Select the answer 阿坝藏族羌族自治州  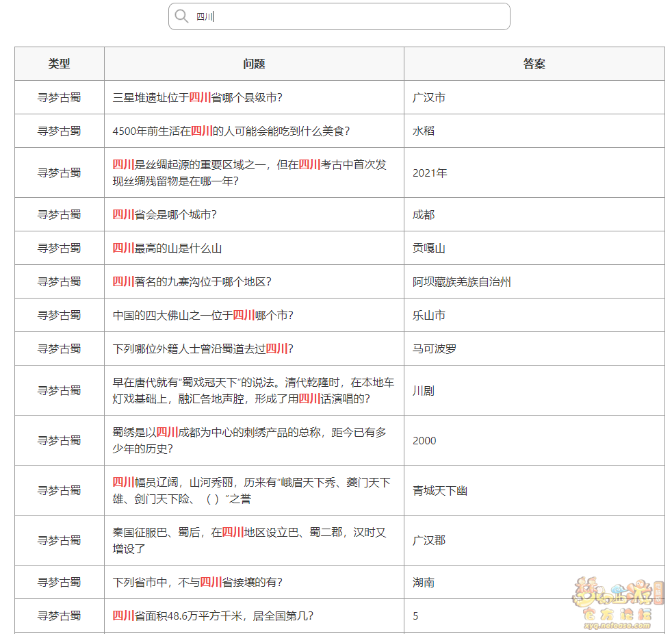click(462, 281)
